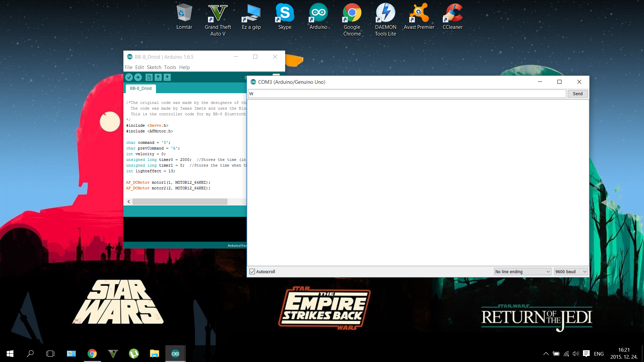Open the 9600 baud rate dropdown

coord(571,271)
